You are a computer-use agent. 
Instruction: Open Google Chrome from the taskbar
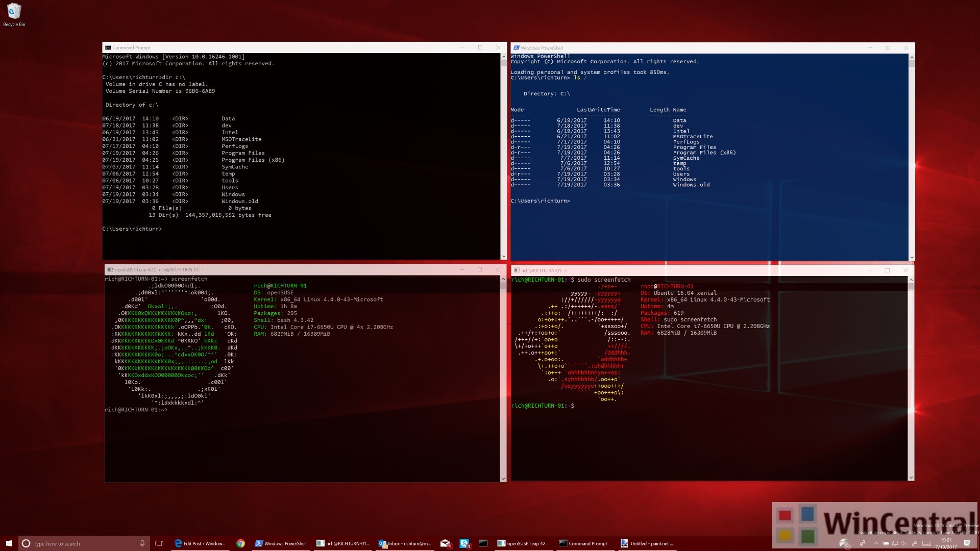(x=240, y=543)
